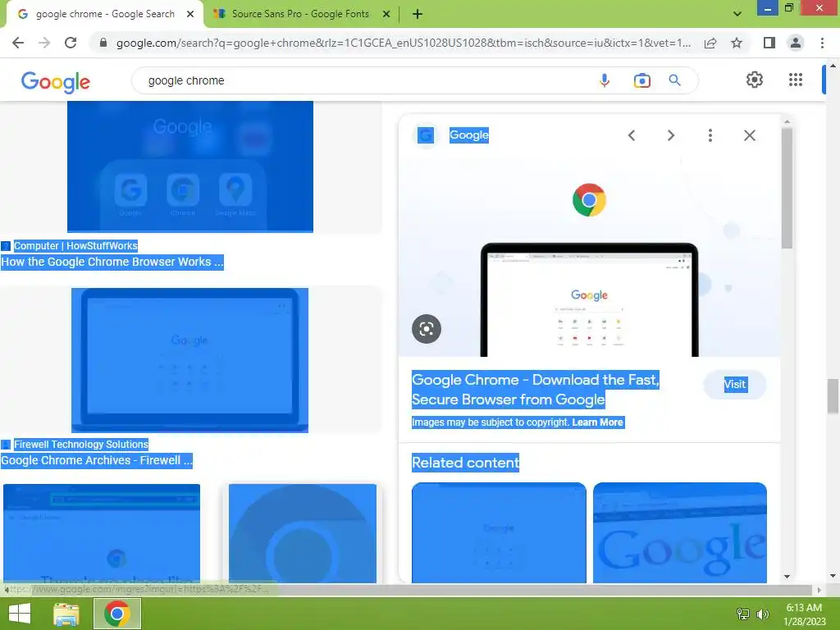Search by image with Google Lens camera
Image resolution: width=840 pixels, height=630 pixels.
[x=641, y=80]
